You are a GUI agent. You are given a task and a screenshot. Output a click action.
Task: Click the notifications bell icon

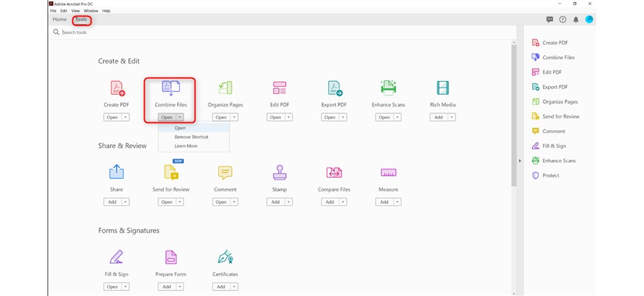pyautogui.click(x=576, y=20)
